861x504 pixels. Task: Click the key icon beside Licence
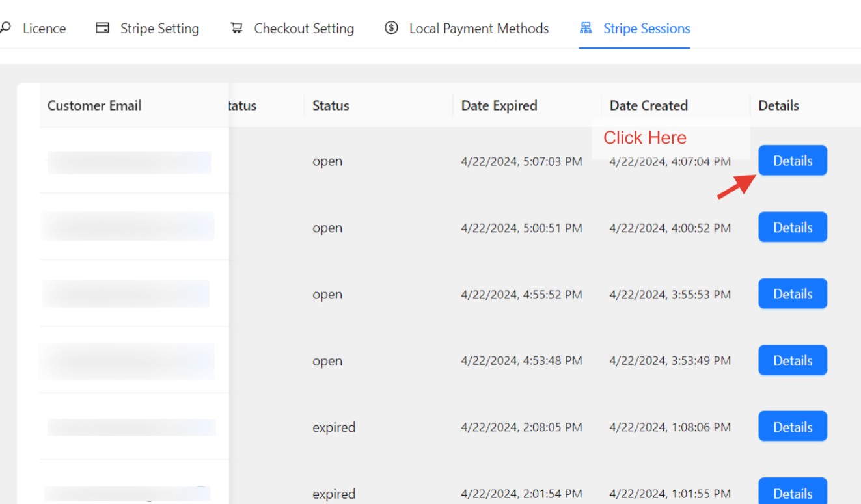[6, 28]
